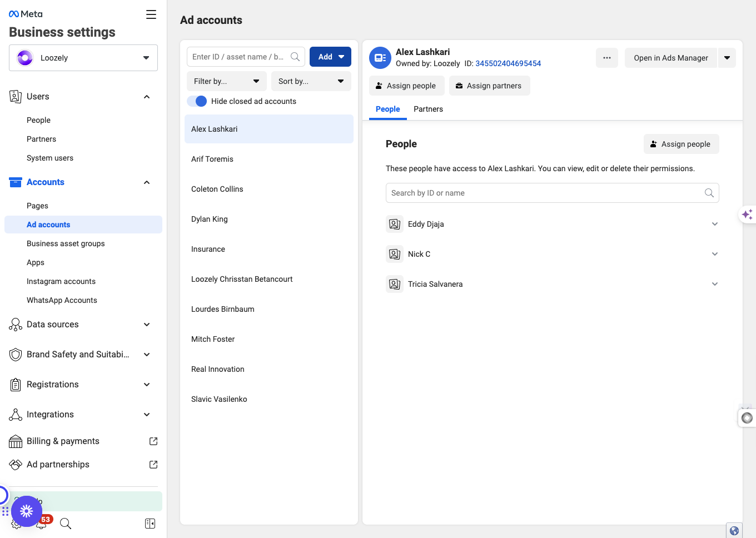Open the Sort by dropdown
The height and width of the screenshot is (538, 756).
pyautogui.click(x=311, y=81)
